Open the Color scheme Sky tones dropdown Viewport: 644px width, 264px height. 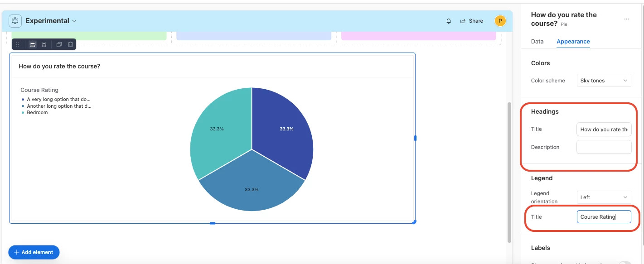[604, 81]
